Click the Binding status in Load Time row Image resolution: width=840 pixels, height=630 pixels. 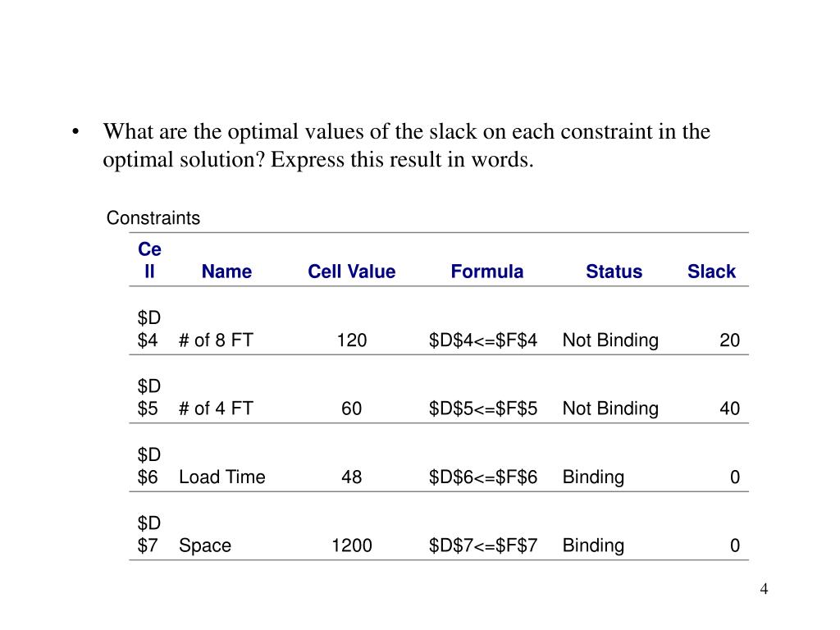coord(593,477)
